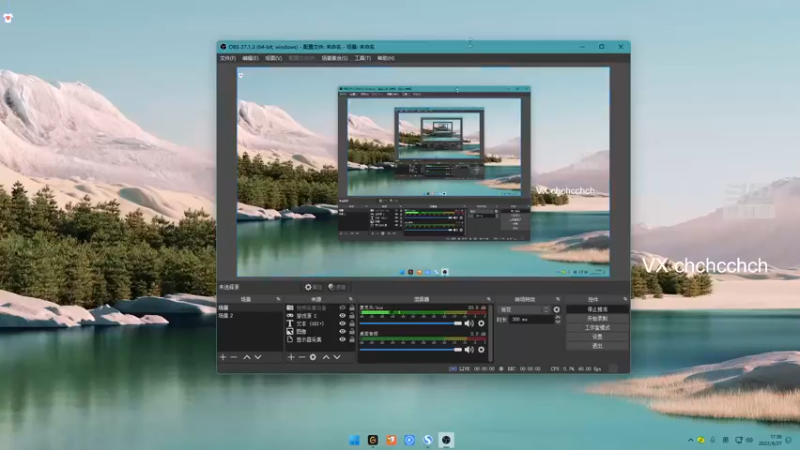Pop out the 混音器 dock panel
Viewport: 800px width, 450px height.
point(488,299)
